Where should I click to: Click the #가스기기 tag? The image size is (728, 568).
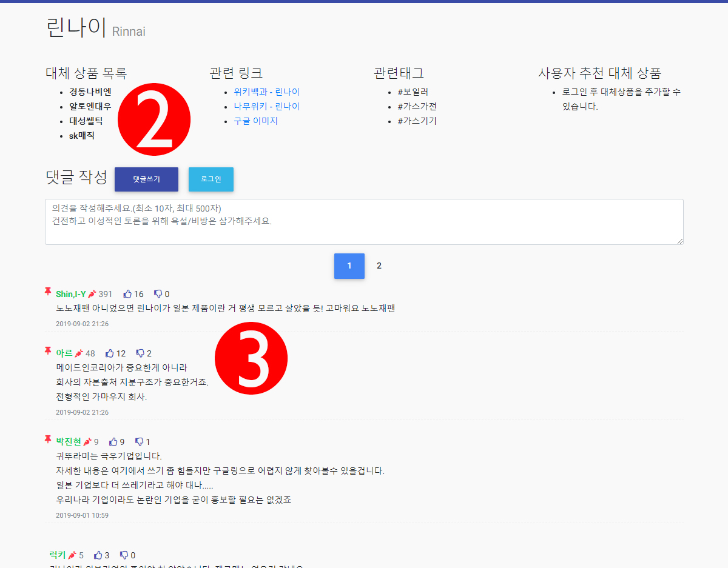coord(417,121)
